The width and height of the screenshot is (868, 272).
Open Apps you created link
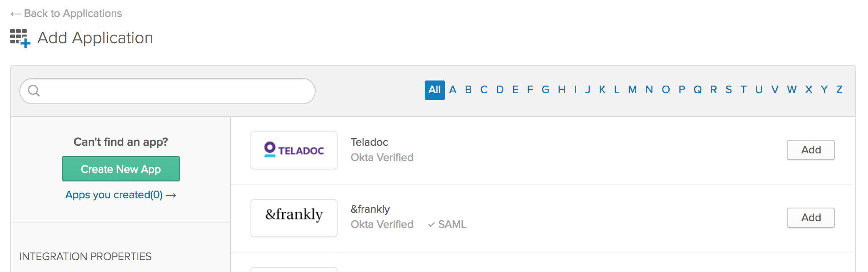121,195
